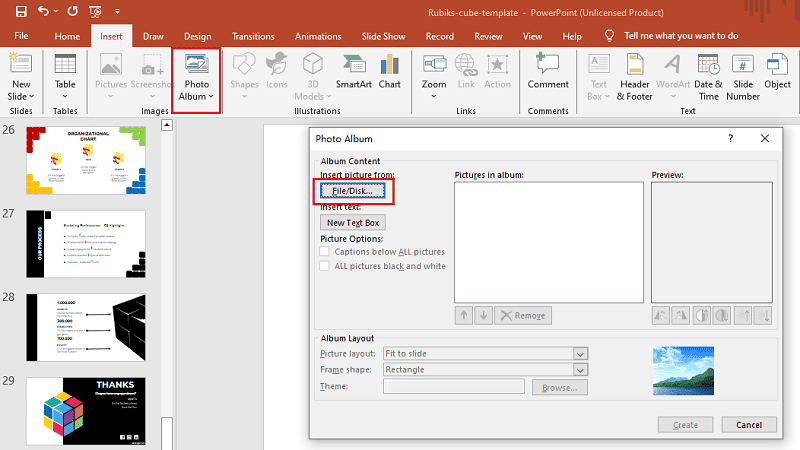The width and height of the screenshot is (800, 450).
Task: Check ALL pictures black and white
Action: coord(324,266)
